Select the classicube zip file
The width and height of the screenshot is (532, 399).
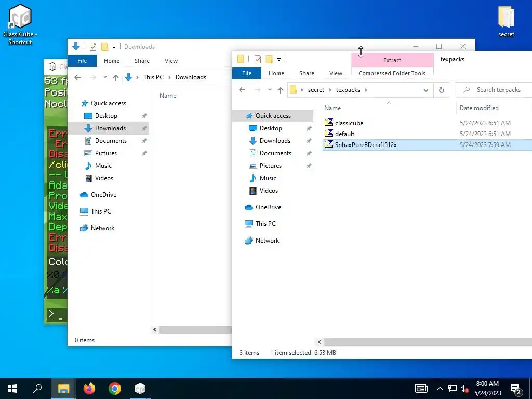(x=344, y=123)
